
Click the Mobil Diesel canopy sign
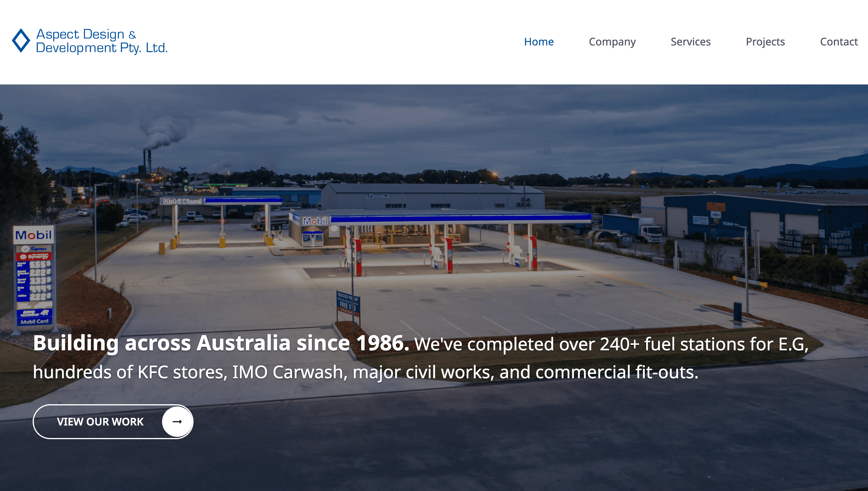[x=182, y=201]
